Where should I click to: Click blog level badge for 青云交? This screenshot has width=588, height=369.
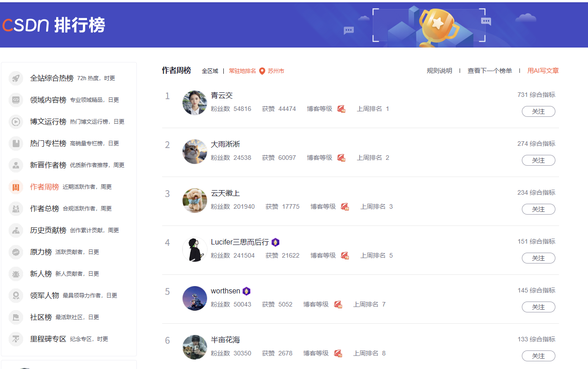tap(342, 109)
